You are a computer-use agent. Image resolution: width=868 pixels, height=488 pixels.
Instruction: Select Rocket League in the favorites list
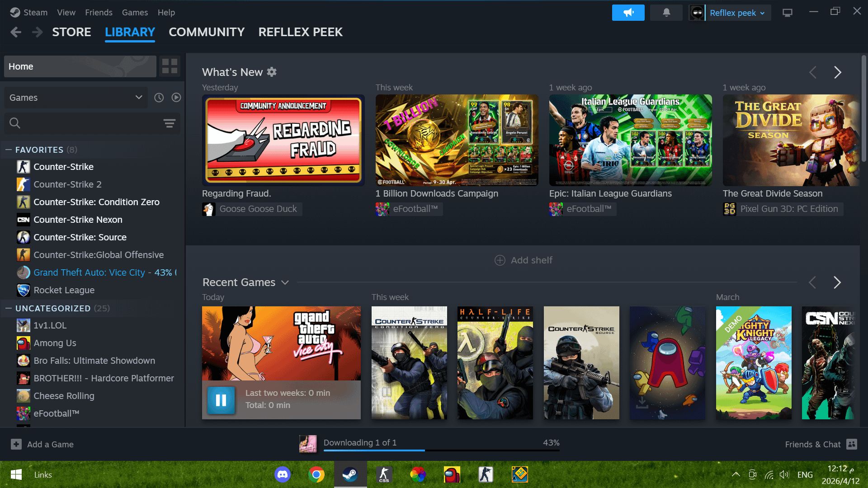64,290
